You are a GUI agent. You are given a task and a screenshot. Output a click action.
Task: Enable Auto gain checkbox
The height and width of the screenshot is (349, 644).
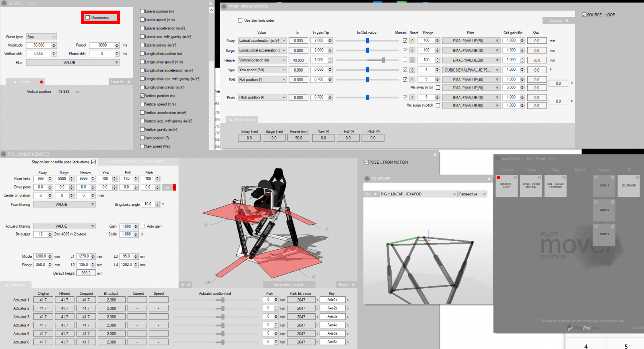tap(143, 226)
